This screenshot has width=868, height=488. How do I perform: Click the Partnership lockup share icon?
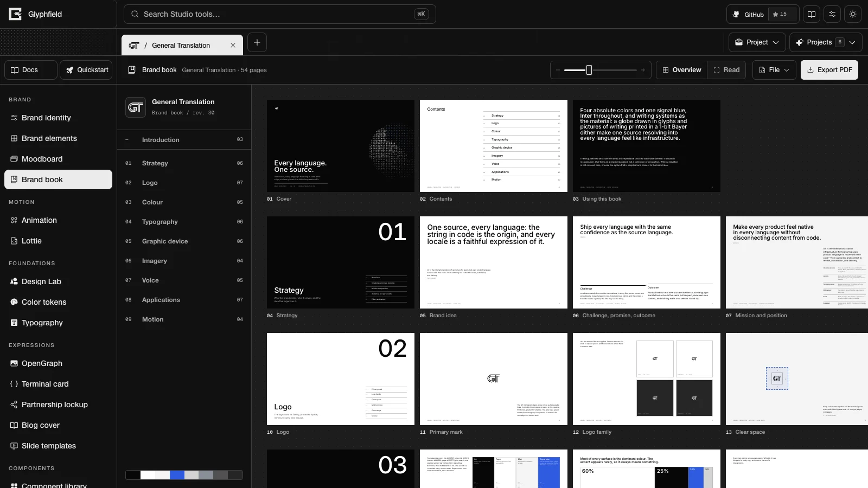(x=14, y=404)
